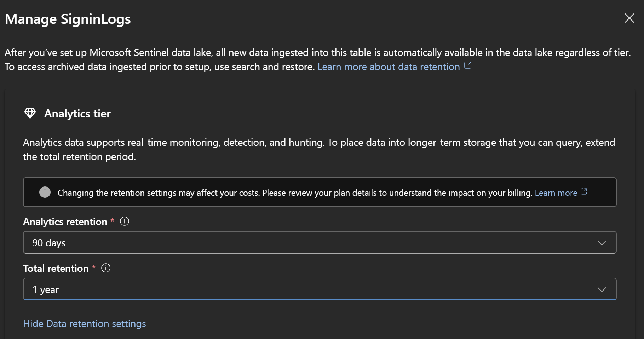Hide Data retention settings
This screenshot has height=339, width=644.
[84, 324]
